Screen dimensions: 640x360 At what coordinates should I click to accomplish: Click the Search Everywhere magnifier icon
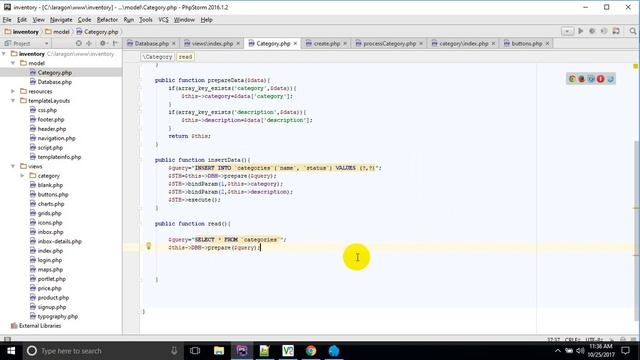(633, 31)
